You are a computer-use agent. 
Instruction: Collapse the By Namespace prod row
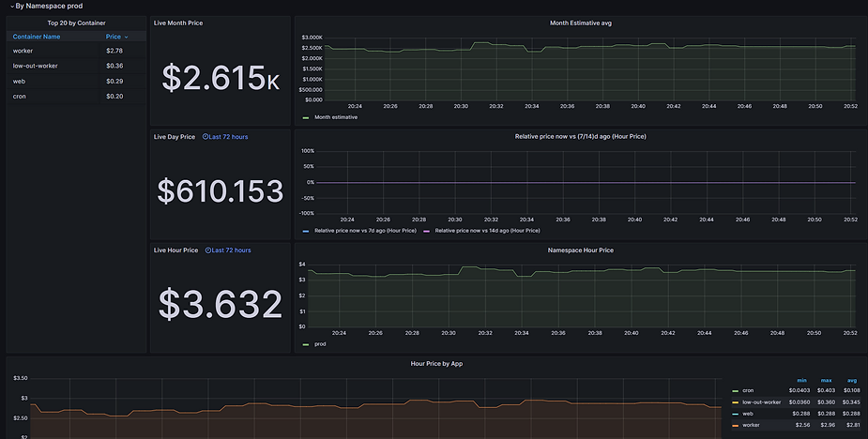pyautogui.click(x=47, y=6)
